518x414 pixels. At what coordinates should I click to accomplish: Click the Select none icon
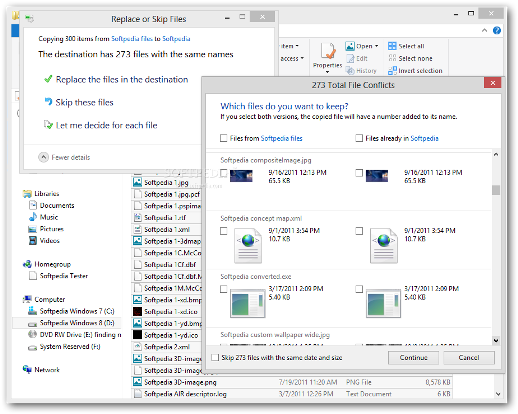click(392, 58)
